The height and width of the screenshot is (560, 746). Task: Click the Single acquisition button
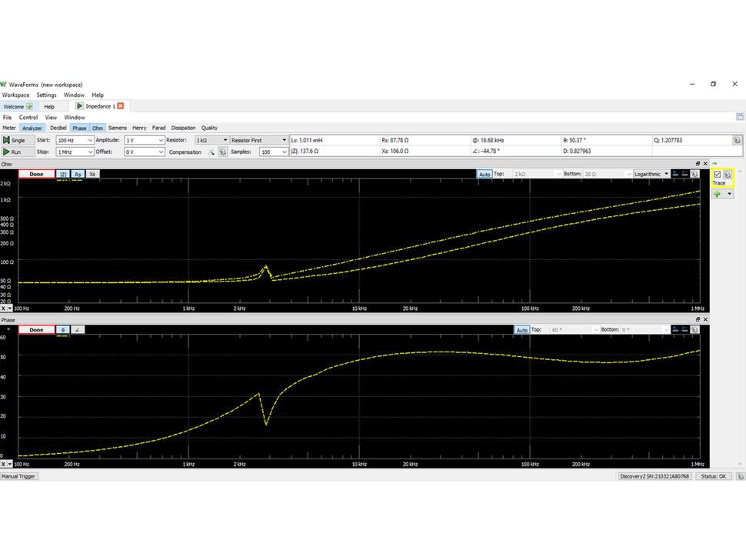tap(15, 141)
